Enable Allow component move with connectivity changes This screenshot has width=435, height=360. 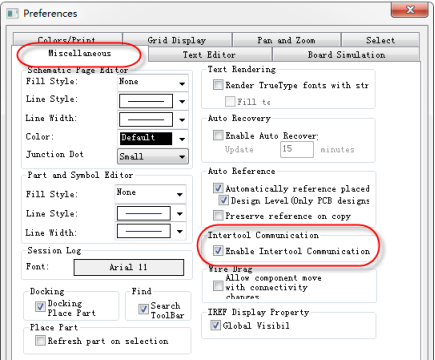(218, 286)
